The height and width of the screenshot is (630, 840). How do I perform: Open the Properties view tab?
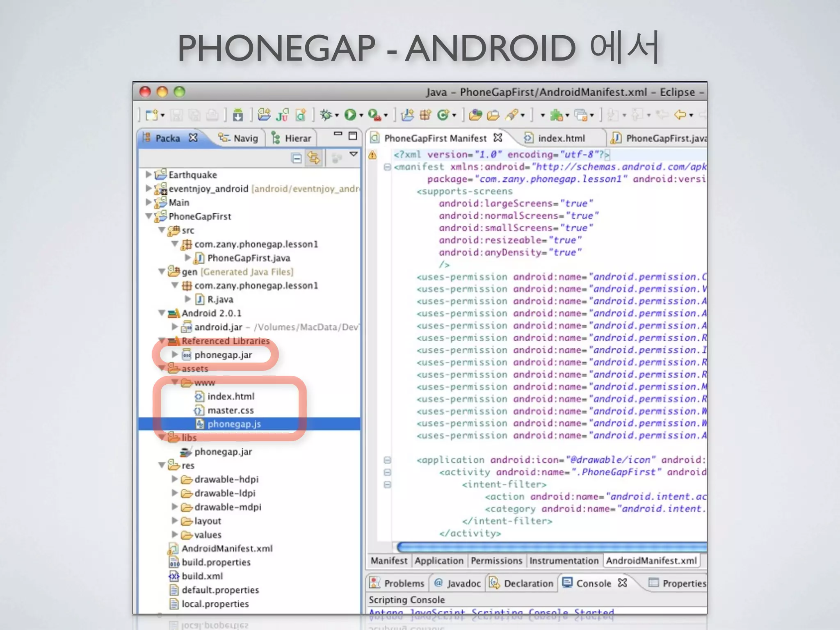[678, 583]
